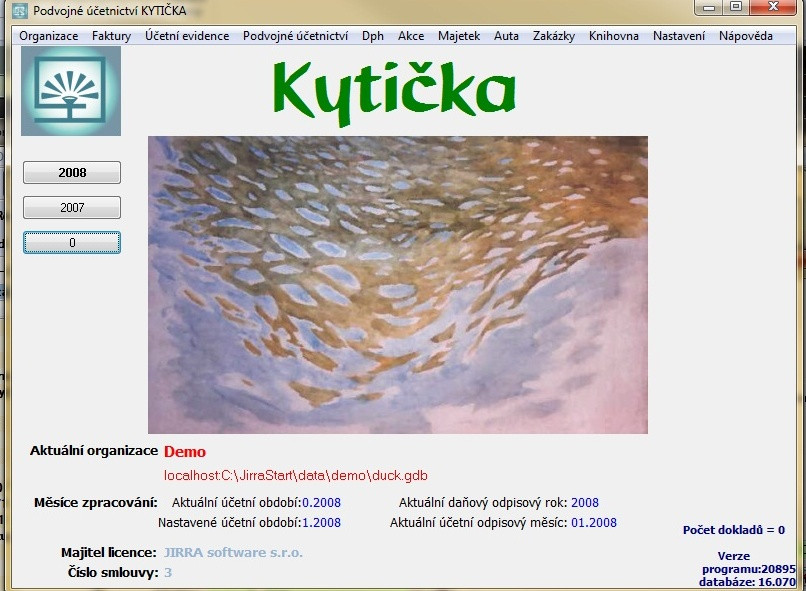Screen dimensions: 806x591
Task: Open the Nápověda help menu
Action: tap(746, 36)
